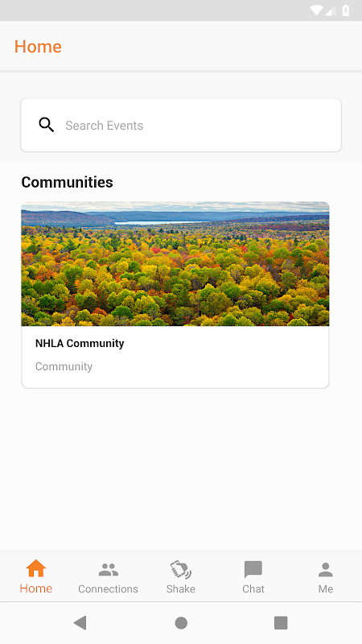Open the Connections people icon
The width and height of the screenshot is (362, 644).
coord(109,570)
